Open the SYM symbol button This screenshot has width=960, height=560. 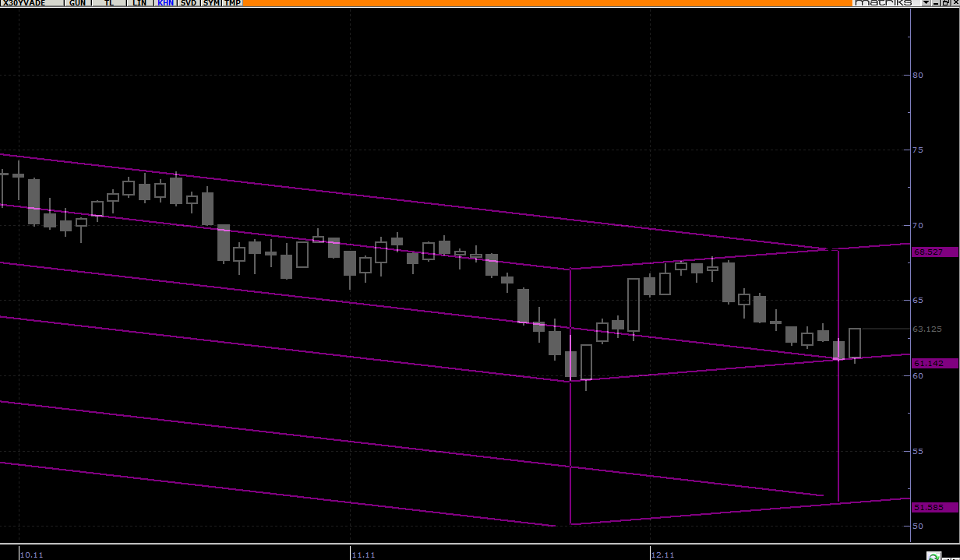212,3
